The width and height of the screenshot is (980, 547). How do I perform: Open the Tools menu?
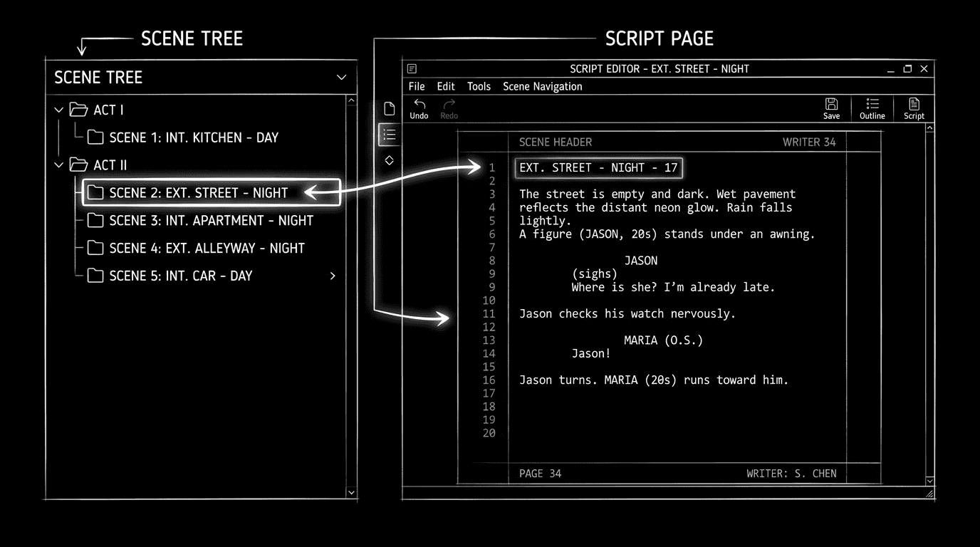(x=478, y=86)
